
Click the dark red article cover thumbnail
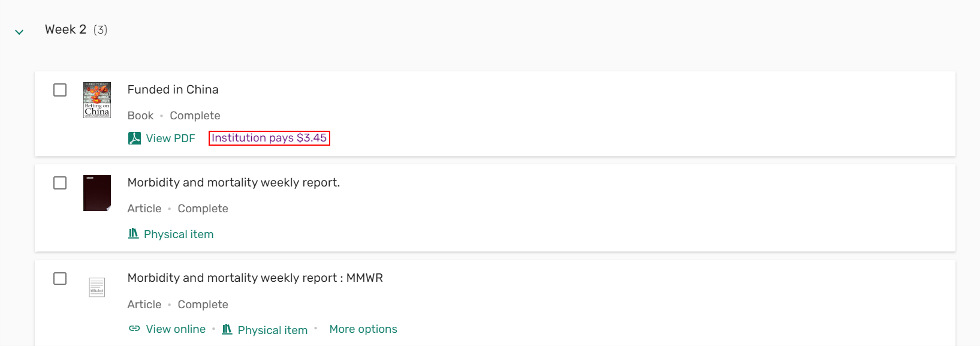[97, 193]
